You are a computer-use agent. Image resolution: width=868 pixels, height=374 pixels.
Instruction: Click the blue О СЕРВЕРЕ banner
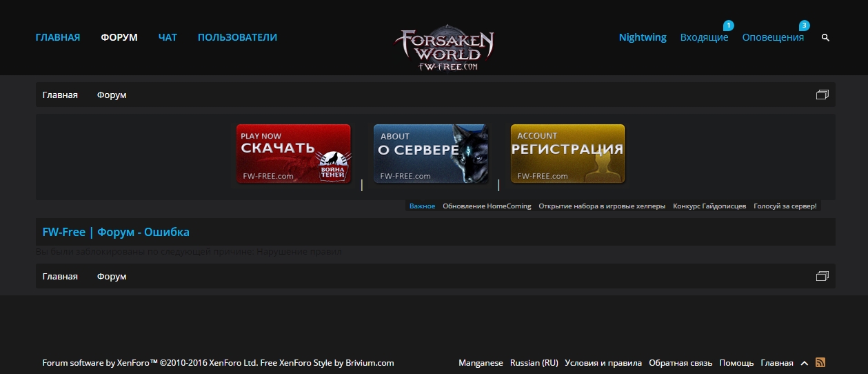pos(431,154)
